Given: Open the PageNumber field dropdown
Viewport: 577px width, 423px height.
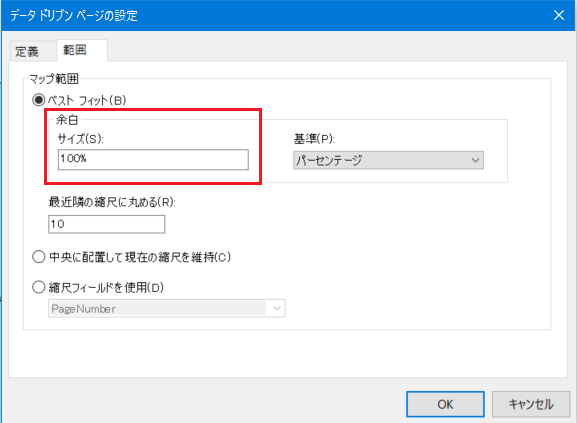Looking at the screenshot, I should click(167, 308).
